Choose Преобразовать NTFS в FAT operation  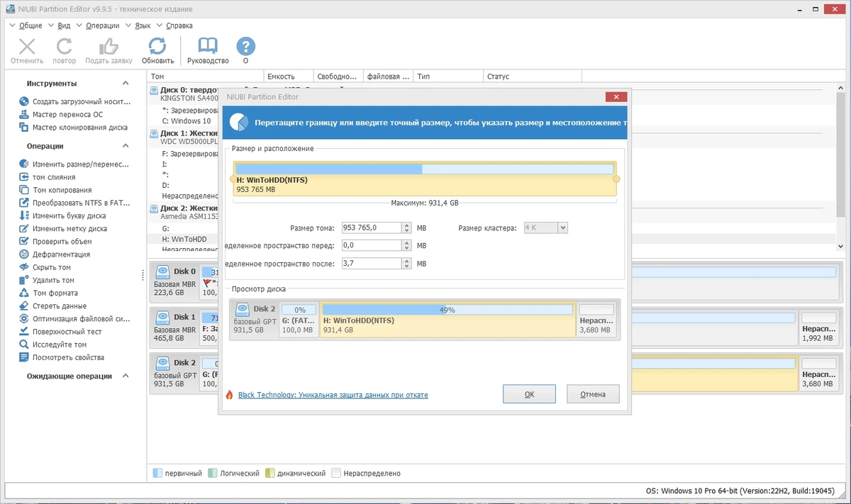tap(74, 203)
